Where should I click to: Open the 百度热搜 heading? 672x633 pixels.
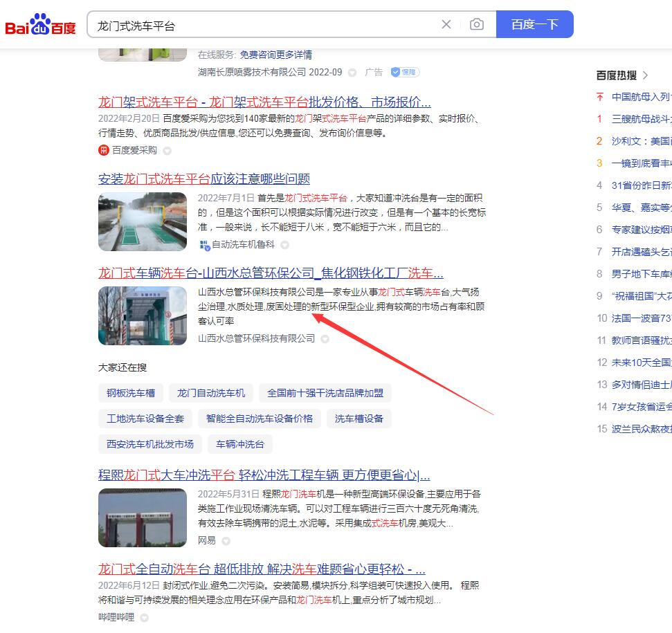point(616,75)
